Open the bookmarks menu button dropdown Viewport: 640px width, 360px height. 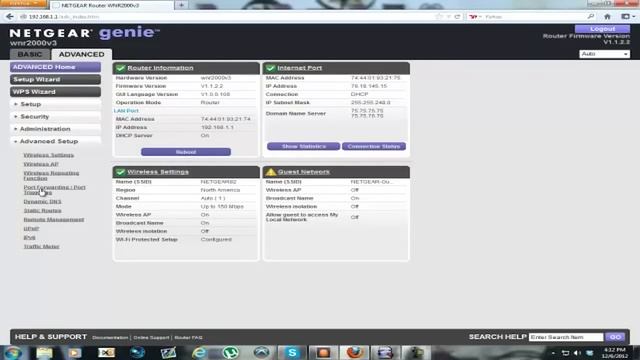click(x=627, y=17)
